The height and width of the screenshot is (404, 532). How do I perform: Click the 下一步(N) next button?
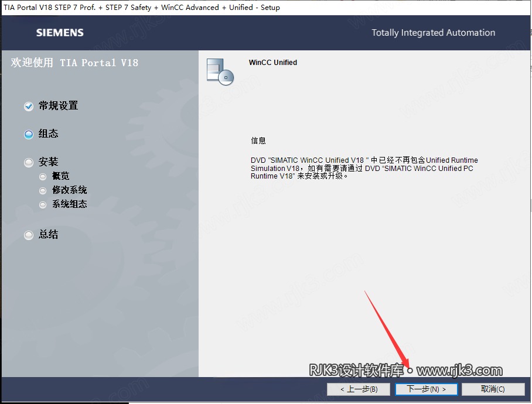[426, 389]
